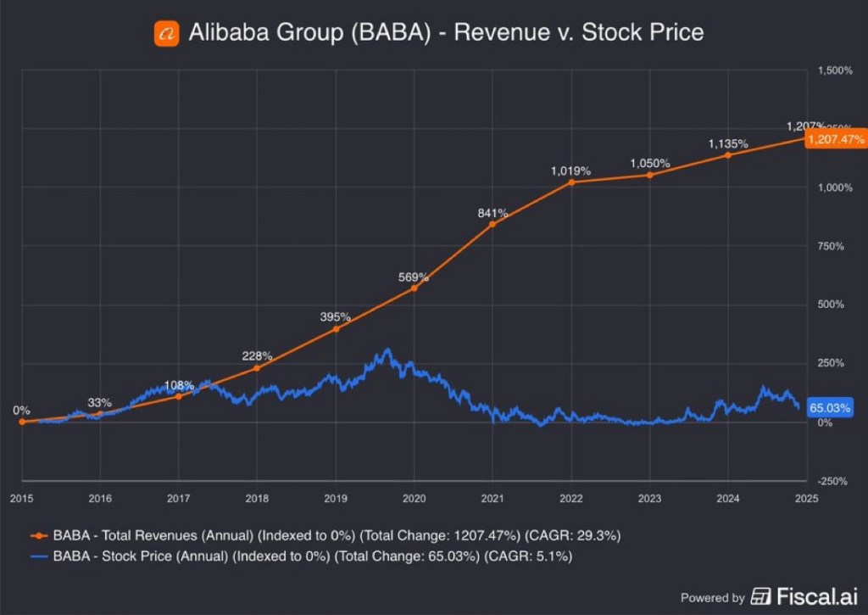Select the 2022 revenue point labeled 1,019%
Image resolution: width=868 pixels, height=615 pixels.
[x=571, y=182]
